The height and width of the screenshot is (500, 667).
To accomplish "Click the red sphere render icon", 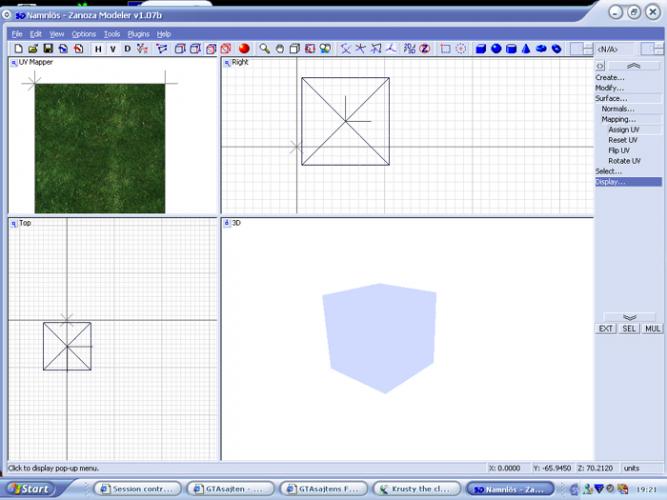I will tap(244, 48).
